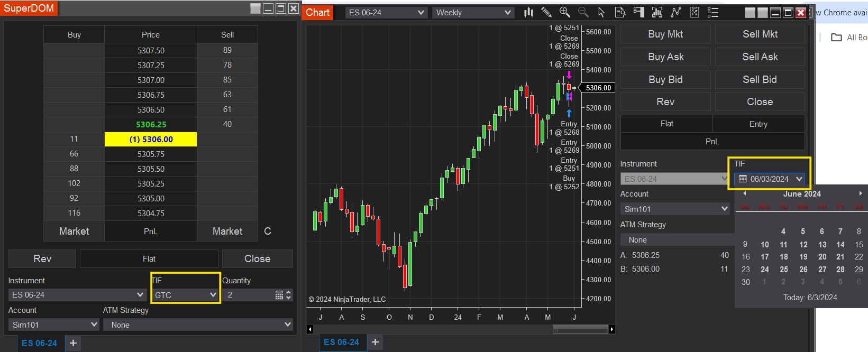The image size is (868, 352).
Task: Click the Sell Bid button
Action: coord(760,79)
